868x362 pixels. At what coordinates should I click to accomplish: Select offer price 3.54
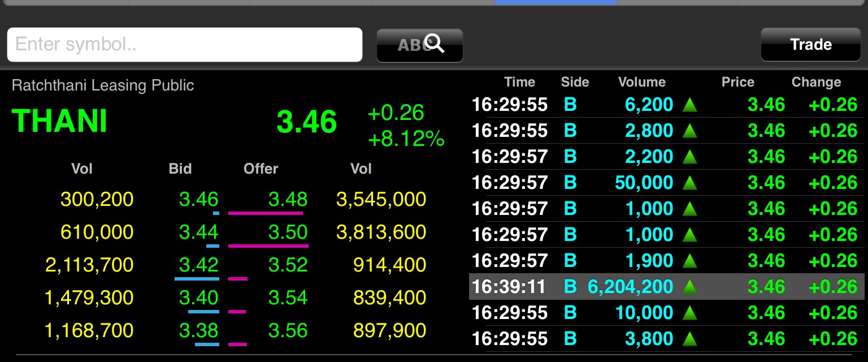coord(288,298)
